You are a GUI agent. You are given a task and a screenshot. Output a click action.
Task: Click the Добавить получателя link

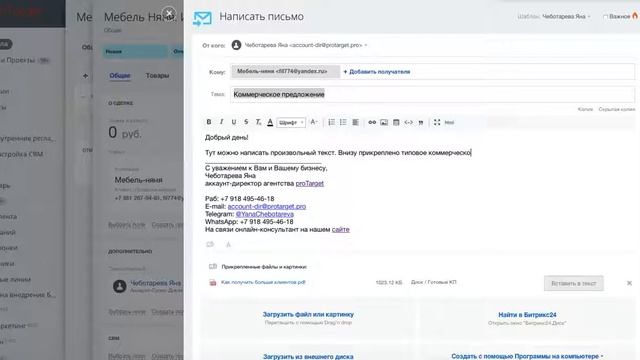tap(377, 72)
